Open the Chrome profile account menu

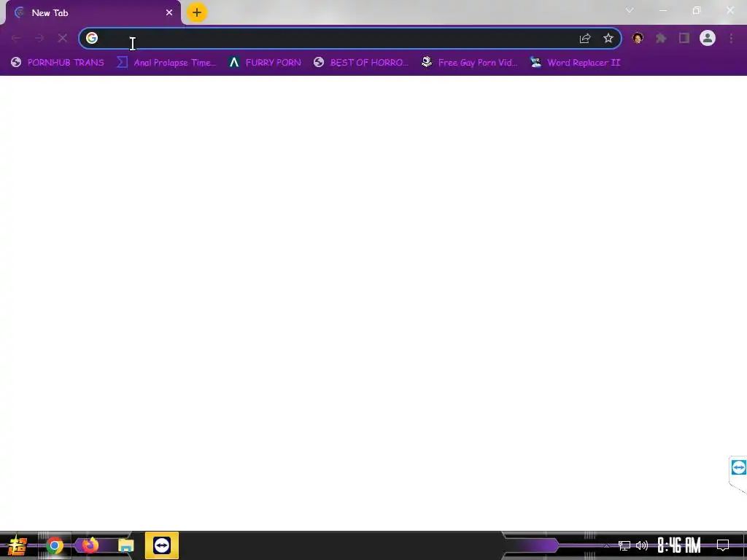(708, 38)
